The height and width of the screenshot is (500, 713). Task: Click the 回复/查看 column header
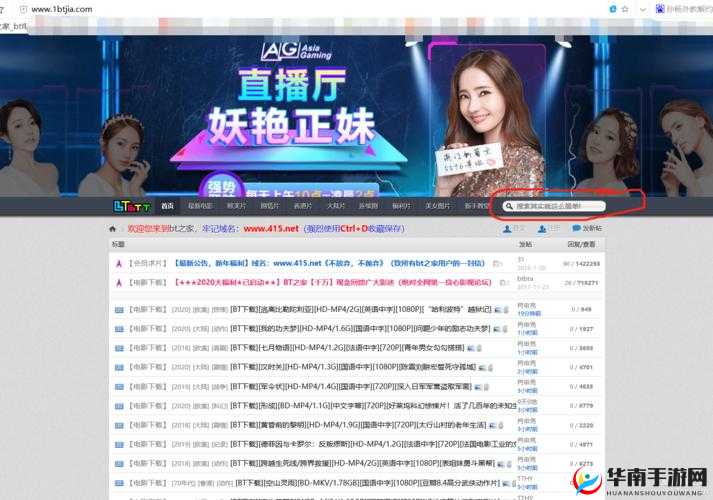tap(581, 244)
